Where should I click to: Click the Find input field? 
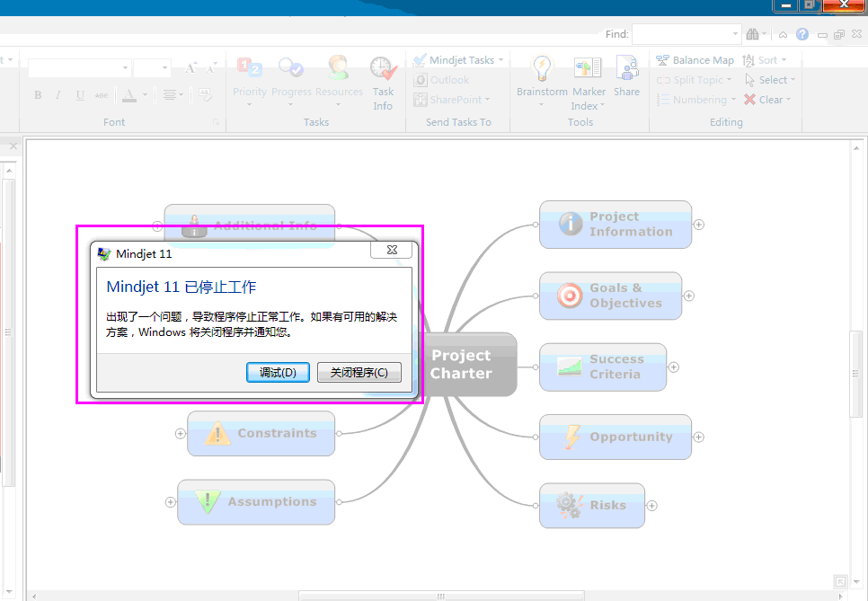(x=686, y=34)
